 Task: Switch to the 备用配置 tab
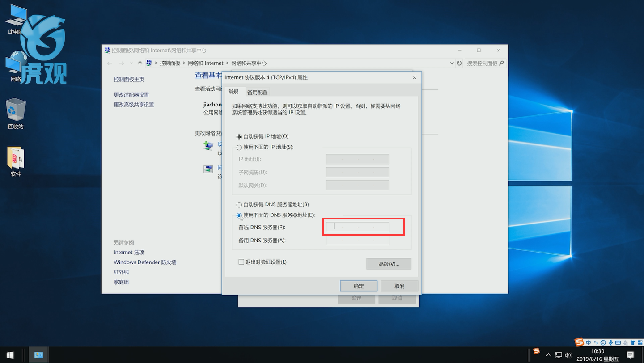(257, 92)
